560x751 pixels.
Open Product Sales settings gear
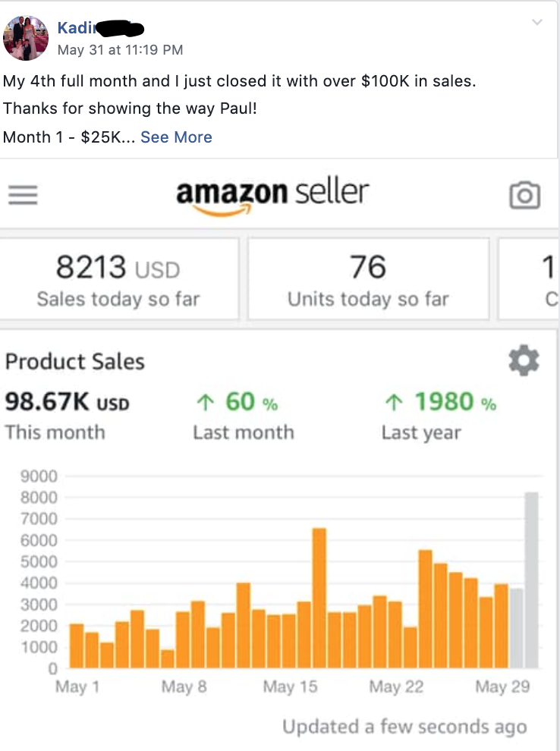[524, 360]
